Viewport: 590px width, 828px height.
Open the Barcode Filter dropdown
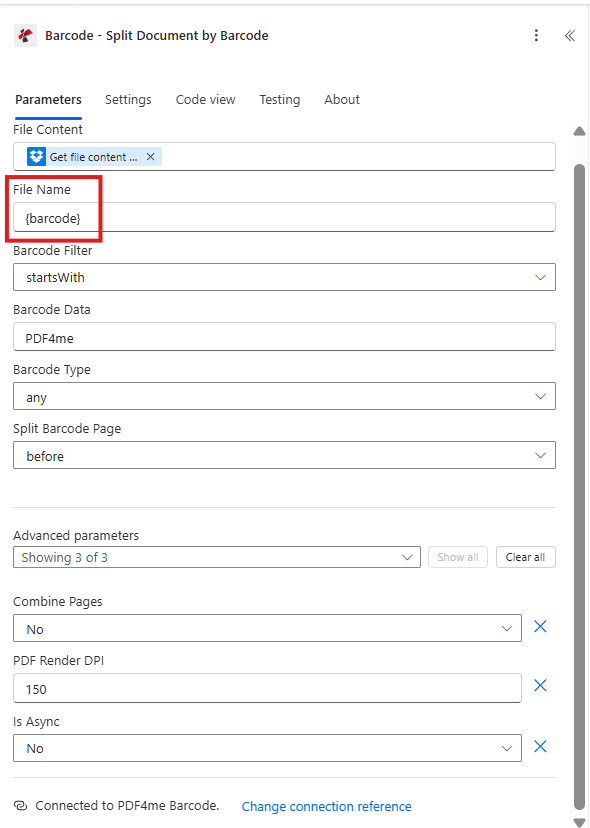pos(543,277)
